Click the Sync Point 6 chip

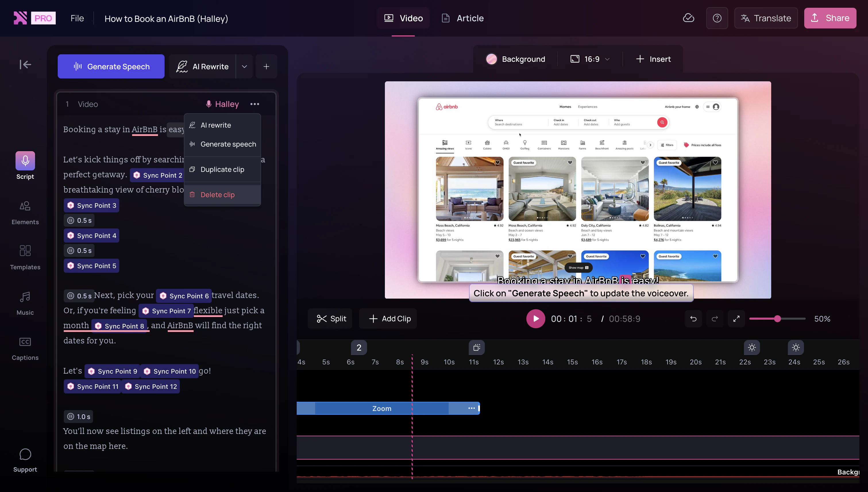click(184, 296)
